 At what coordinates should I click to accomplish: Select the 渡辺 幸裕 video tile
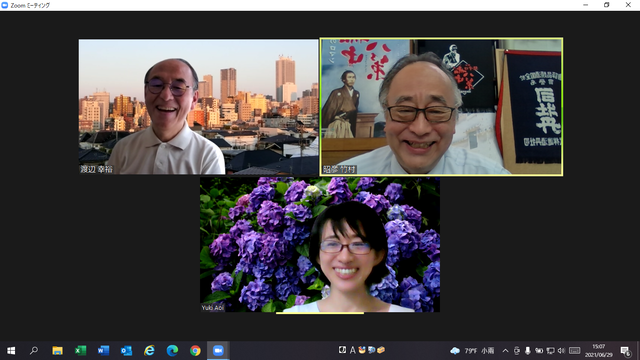198,107
